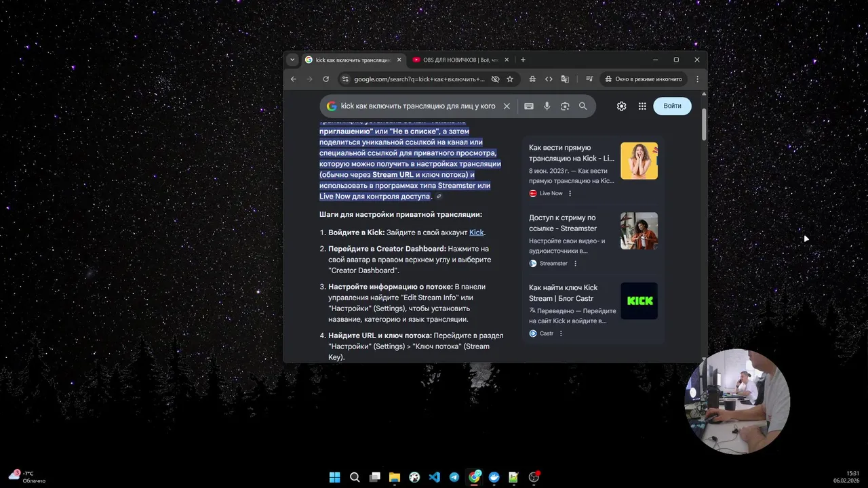The height and width of the screenshot is (488, 868).
Task: Open Windows taskbar search
Action: [x=355, y=477]
